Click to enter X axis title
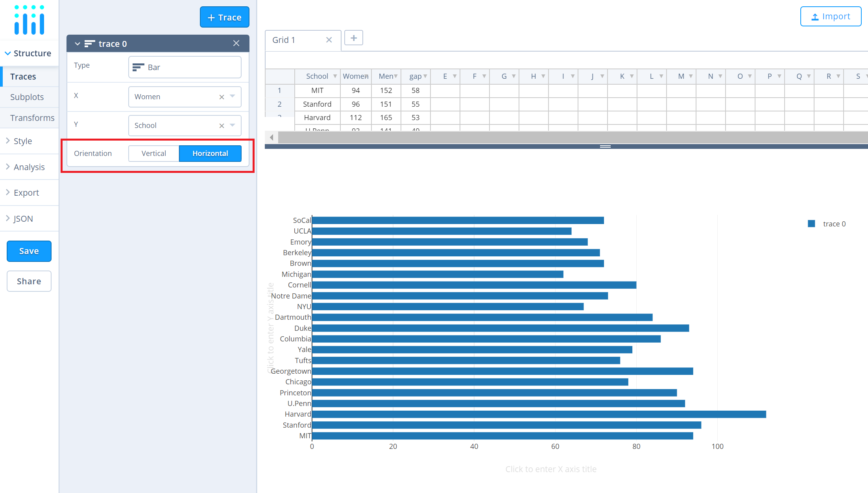Screen dimensions: 868x493 tap(551, 469)
